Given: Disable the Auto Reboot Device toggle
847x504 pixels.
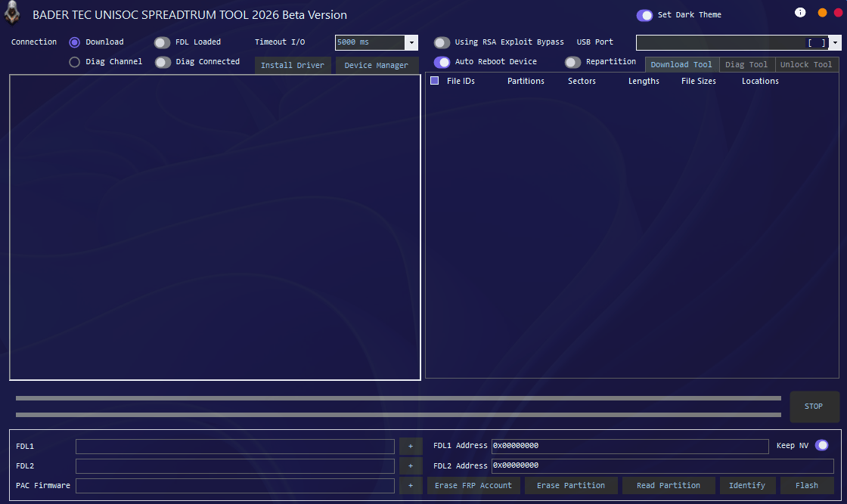Looking at the screenshot, I should tap(442, 62).
